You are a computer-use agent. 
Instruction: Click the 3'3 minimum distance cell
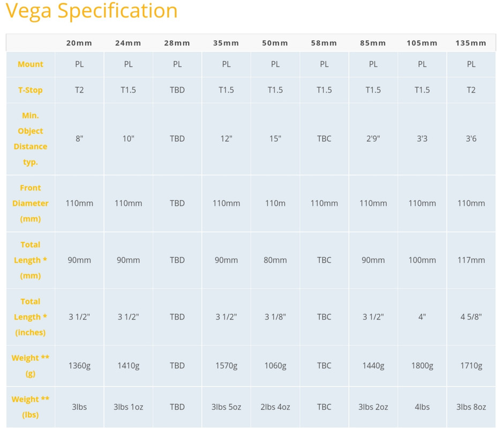click(422, 139)
